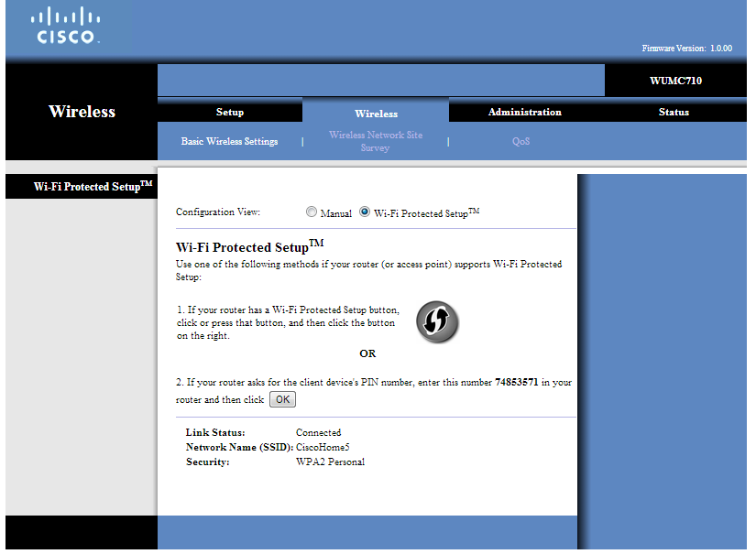The height and width of the screenshot is (554, 756).
Task: Open the Setup tab
Action: [x=230, y=112]
